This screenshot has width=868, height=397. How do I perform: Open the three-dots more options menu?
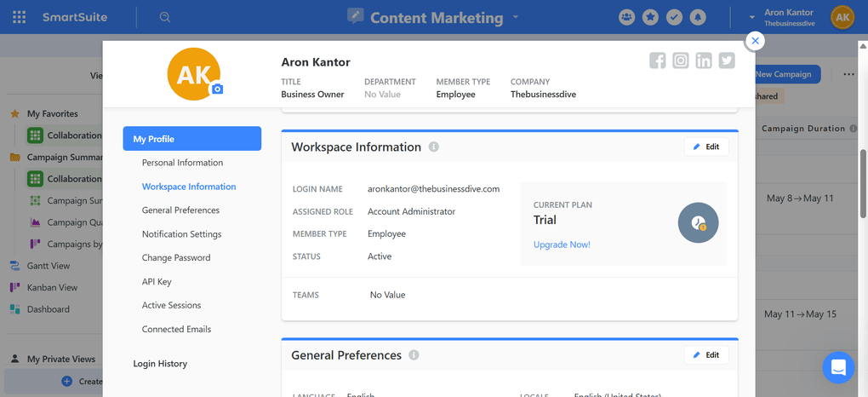coord(848,74)
